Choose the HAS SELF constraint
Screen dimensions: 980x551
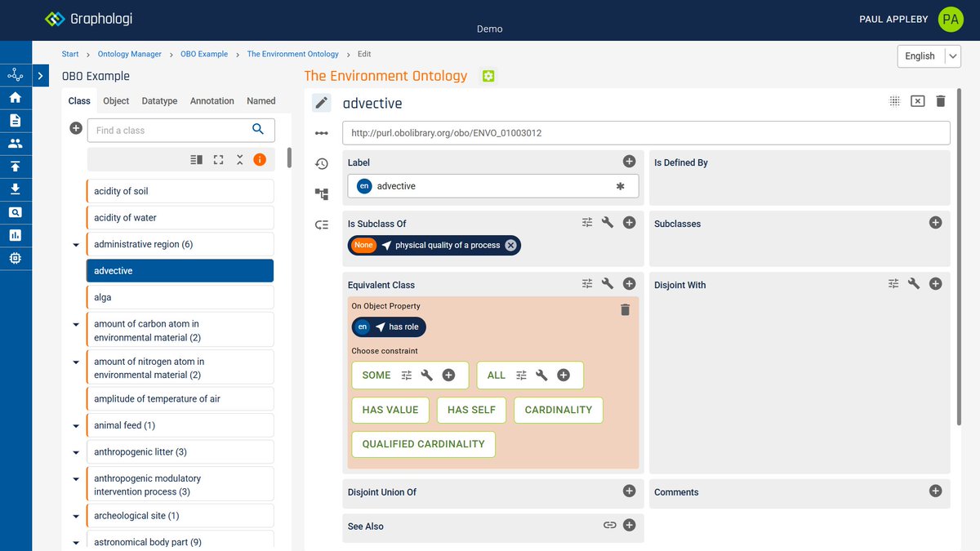pyautogui.click(x=471, y=410)
